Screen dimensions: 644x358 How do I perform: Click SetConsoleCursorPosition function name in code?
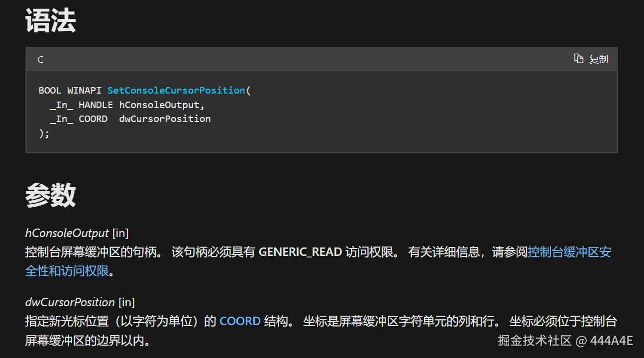[176, 91]
